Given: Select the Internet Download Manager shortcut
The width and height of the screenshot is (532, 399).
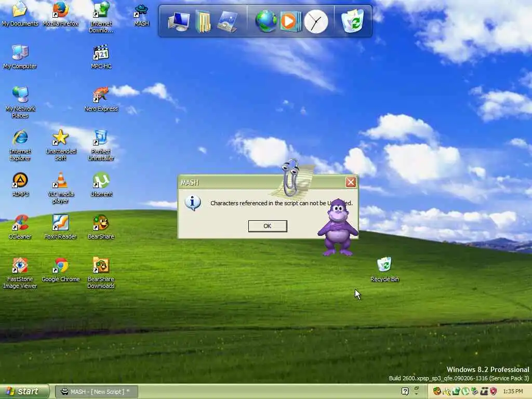Looking at the screenshot, I should tap(101, 18).
